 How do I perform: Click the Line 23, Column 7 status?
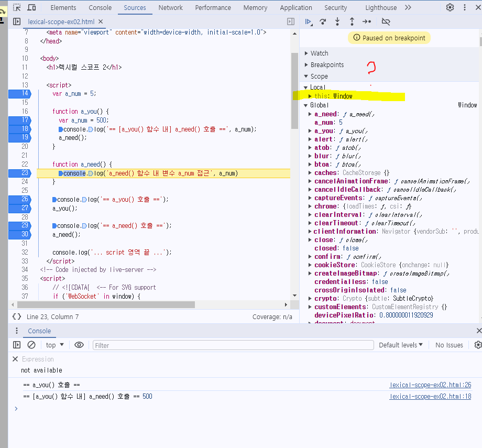(52, 316)
